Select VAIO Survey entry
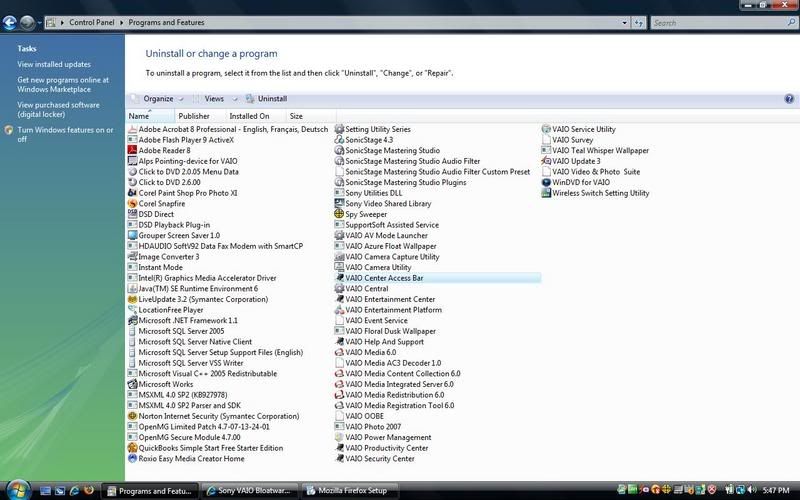This screenshot has height=500, width=800. 567,140
